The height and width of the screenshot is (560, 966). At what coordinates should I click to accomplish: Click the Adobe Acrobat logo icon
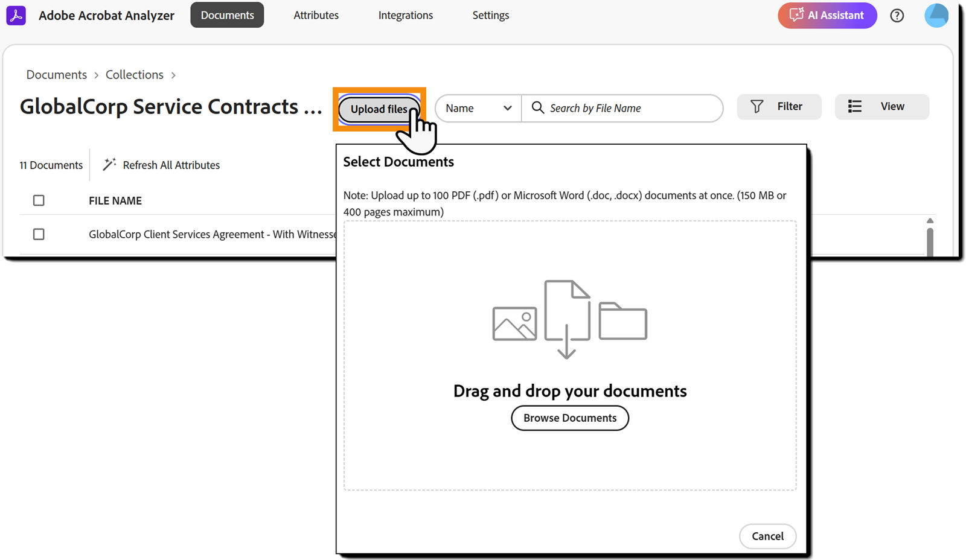(x=16, y=15)
